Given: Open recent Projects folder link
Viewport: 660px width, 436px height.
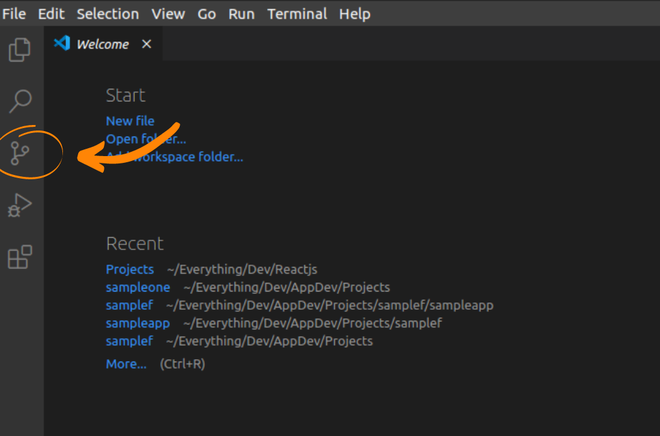Looking at the screenshot, I should (130, 269).
